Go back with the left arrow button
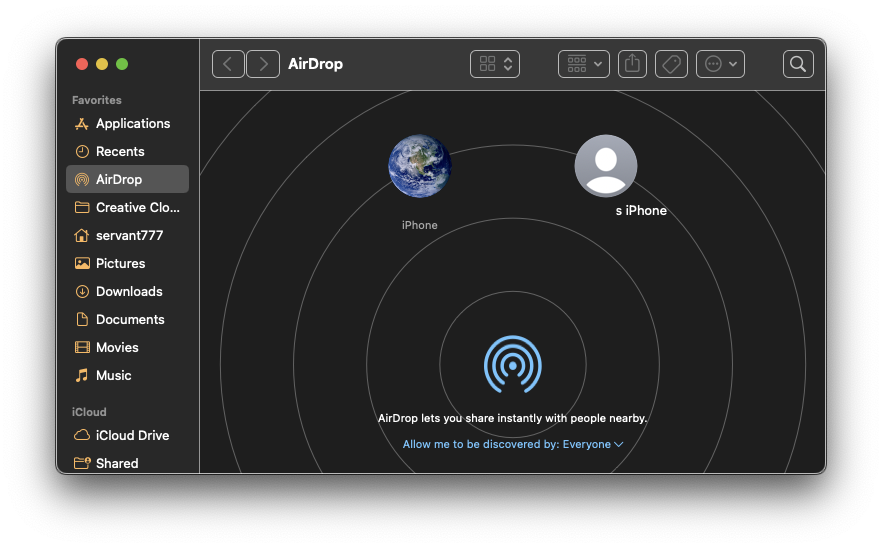Screen dimensions: 882x548 coord(228,64)
